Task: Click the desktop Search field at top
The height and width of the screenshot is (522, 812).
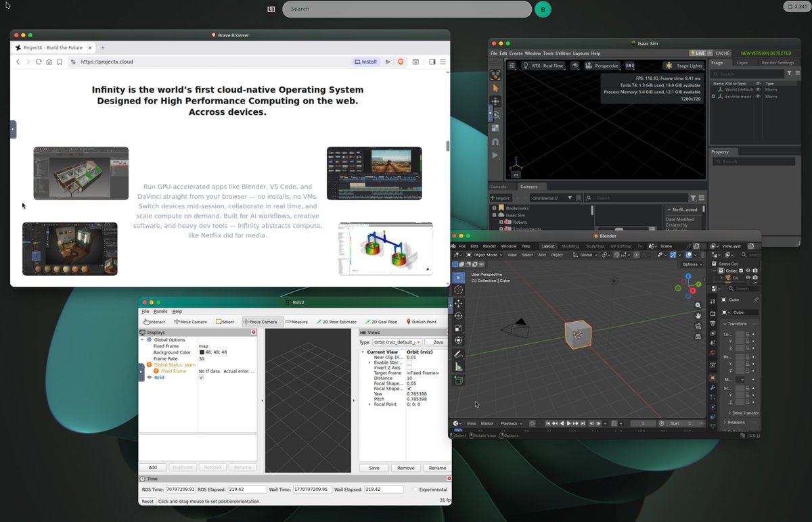Action: pyautogui.click(x=407, y=9)
